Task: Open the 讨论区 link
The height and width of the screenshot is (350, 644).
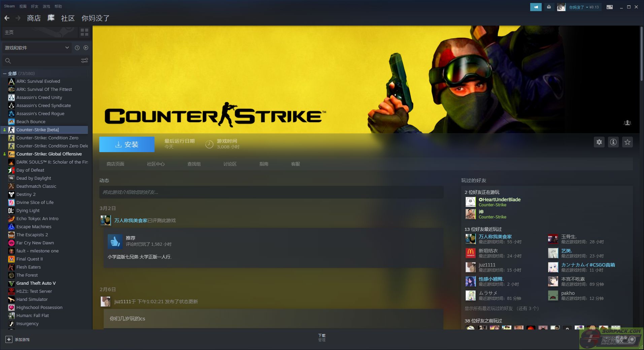Action: tap(230, 164)
